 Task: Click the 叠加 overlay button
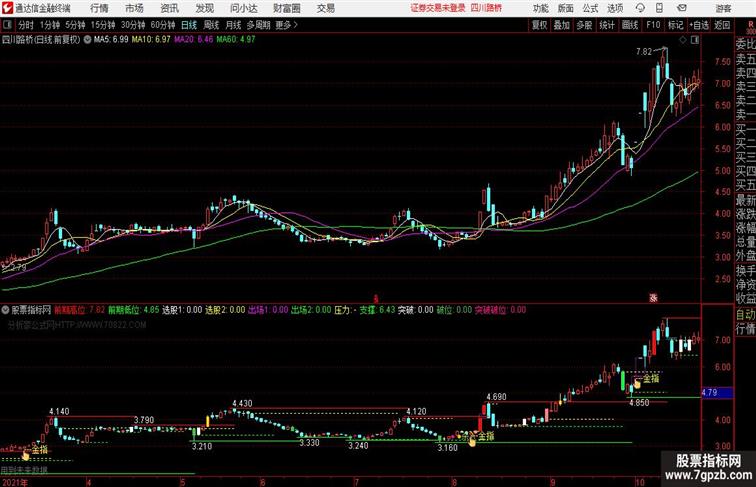tap(561, 25)
